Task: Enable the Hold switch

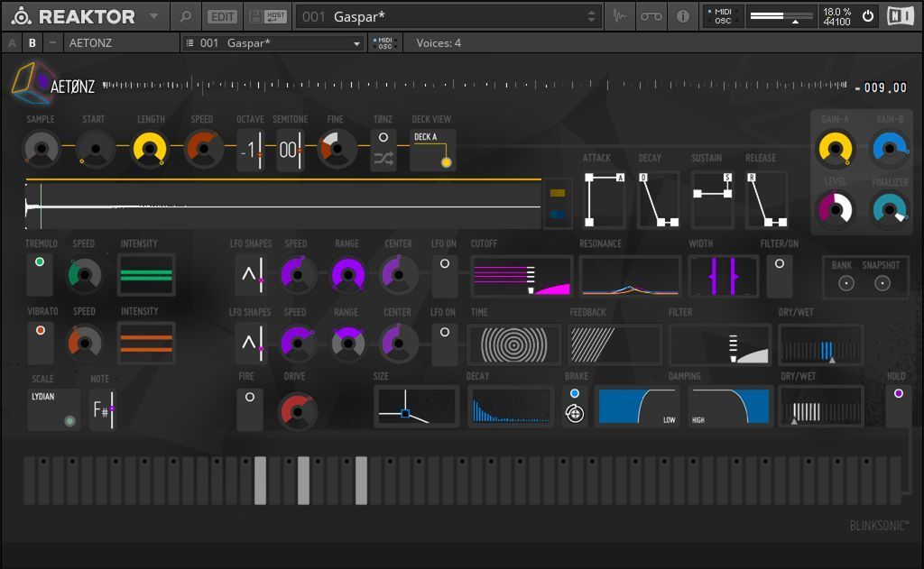Action: coord(898,406)
